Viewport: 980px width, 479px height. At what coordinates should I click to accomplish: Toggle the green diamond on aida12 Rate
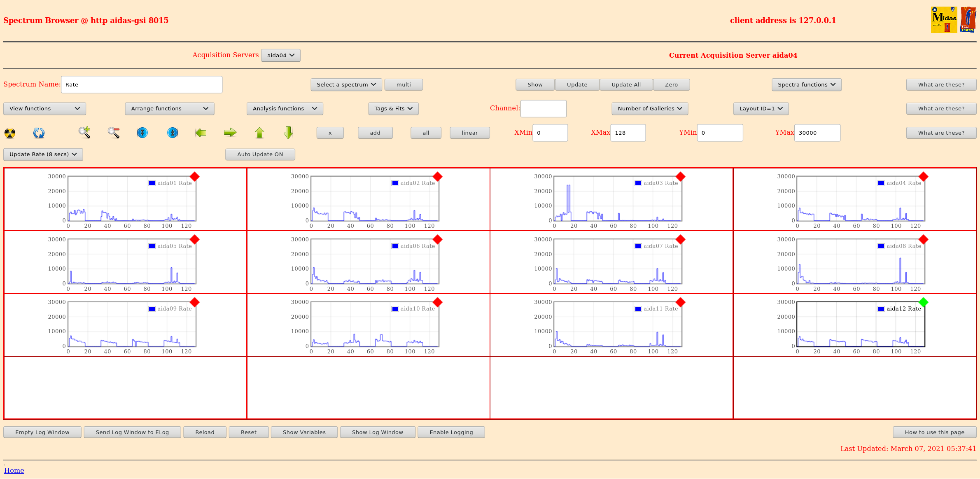coord(924,302)
